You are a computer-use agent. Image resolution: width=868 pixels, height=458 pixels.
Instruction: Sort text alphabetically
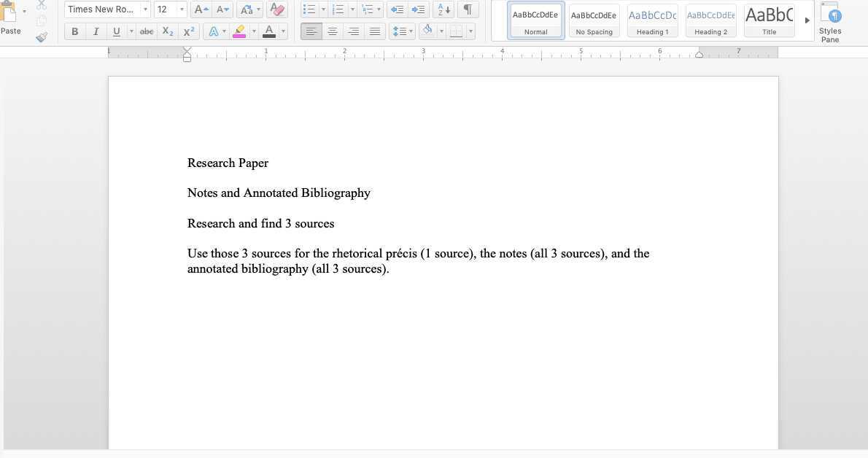coord(443,9)
